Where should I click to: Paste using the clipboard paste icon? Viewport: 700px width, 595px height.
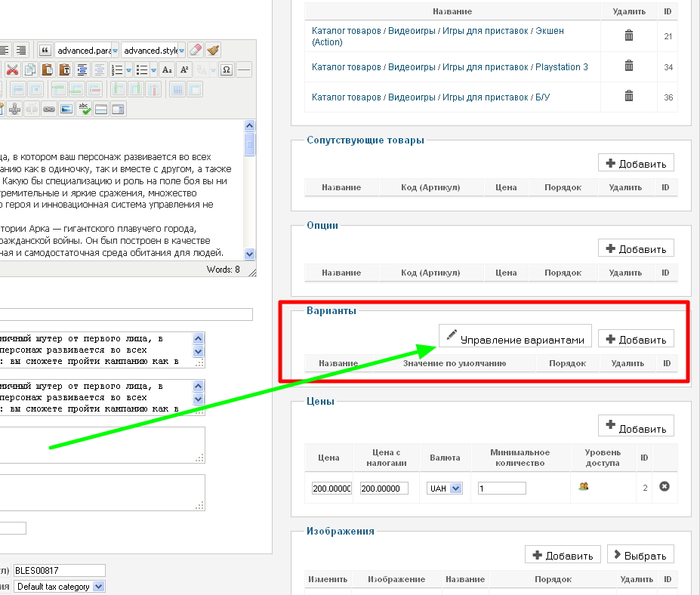click(48, 69)
